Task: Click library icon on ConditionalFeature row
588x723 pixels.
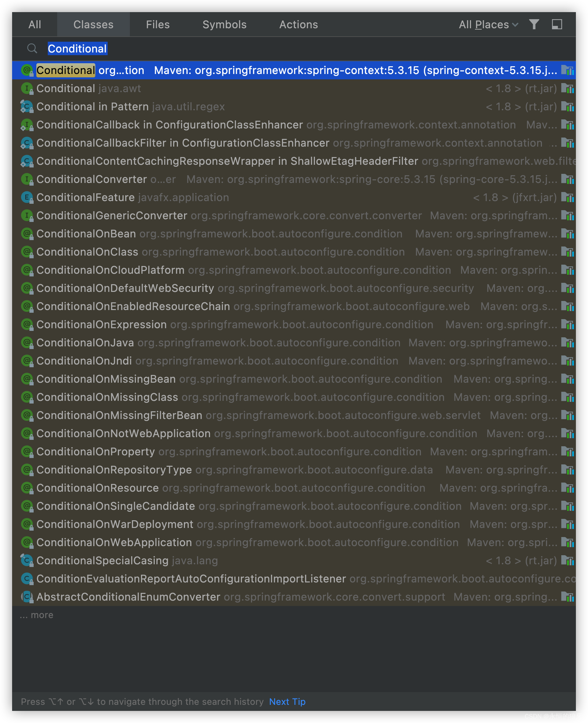Action: click(x=567, y=197)
